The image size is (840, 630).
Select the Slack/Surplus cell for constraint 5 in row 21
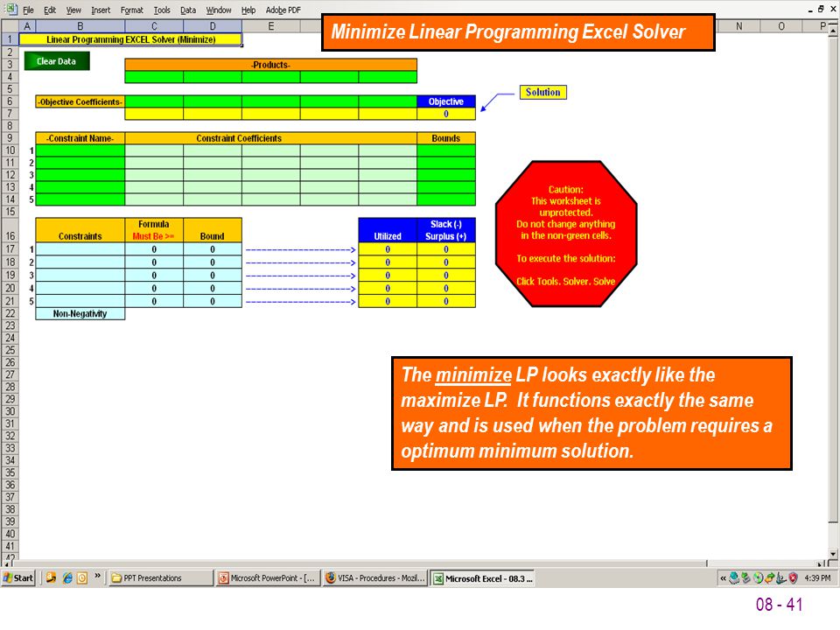pyautogui.click(x=445, y=301)
